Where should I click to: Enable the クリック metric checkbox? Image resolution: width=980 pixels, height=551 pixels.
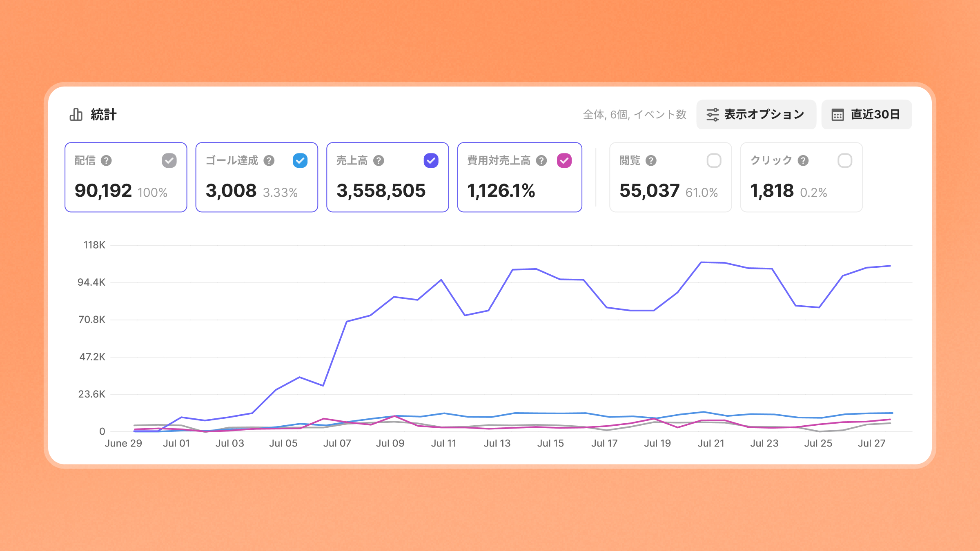point(845,161)
